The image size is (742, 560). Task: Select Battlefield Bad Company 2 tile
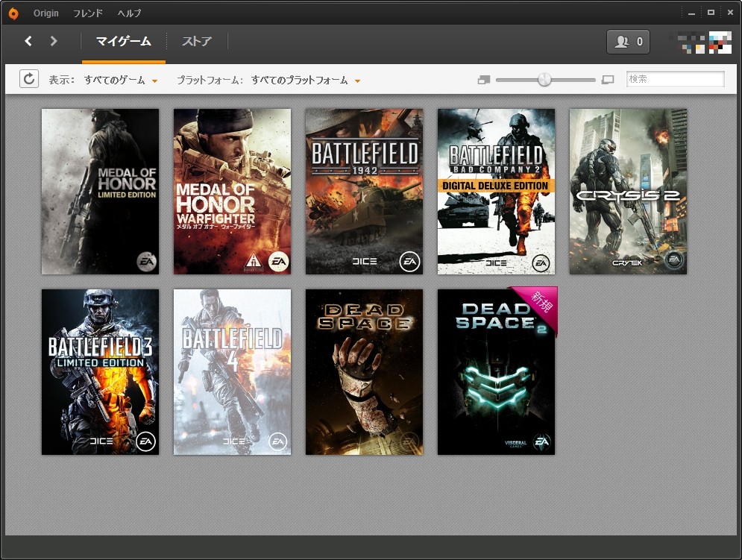point(497,192)
